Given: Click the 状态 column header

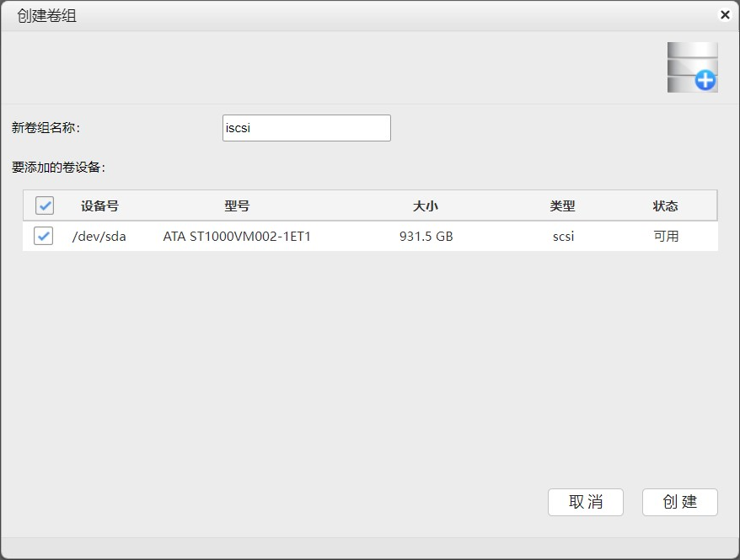Looking at the screenshot, I should point(665,205).
